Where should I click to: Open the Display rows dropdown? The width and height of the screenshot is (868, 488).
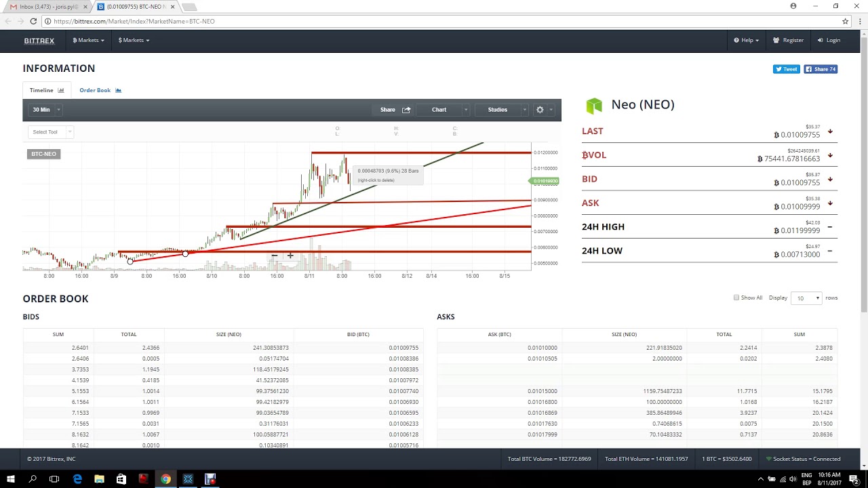(808, 298)
